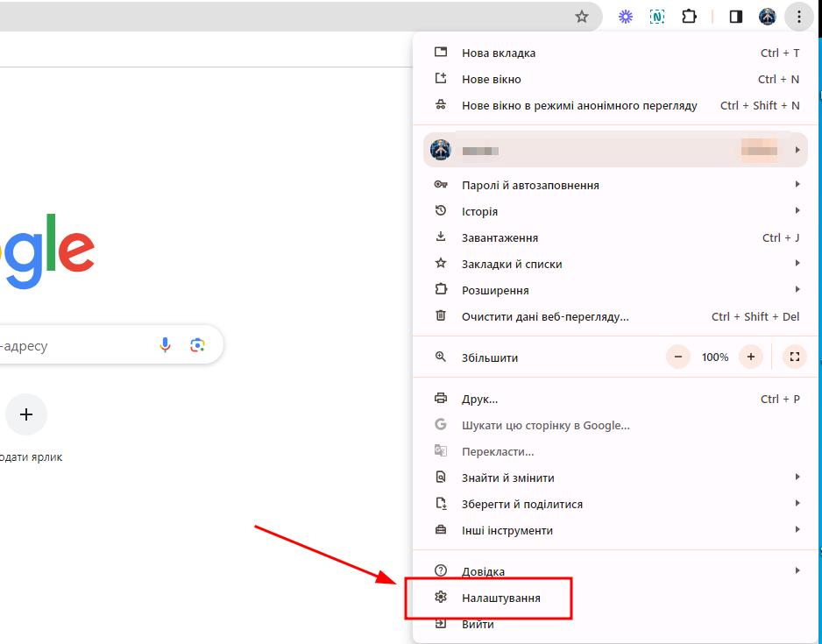Close the three-dot Chrome menu button
Viewport: 822px width, 644px height.
click(799, 17)
